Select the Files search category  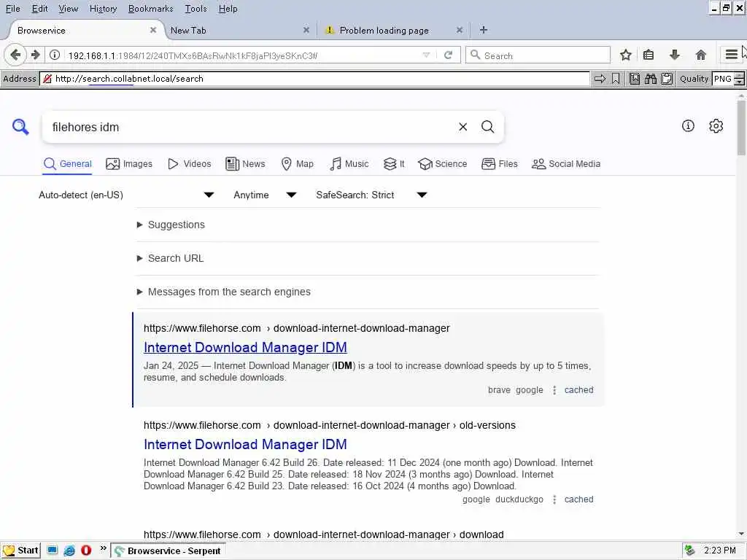pos(499,164)
